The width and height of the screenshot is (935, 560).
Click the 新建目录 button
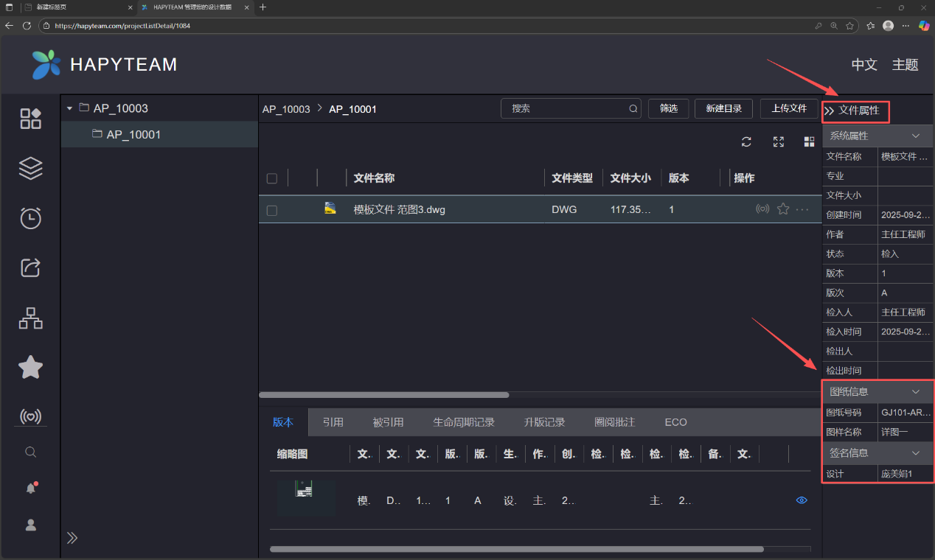click(x=723, y=108)
